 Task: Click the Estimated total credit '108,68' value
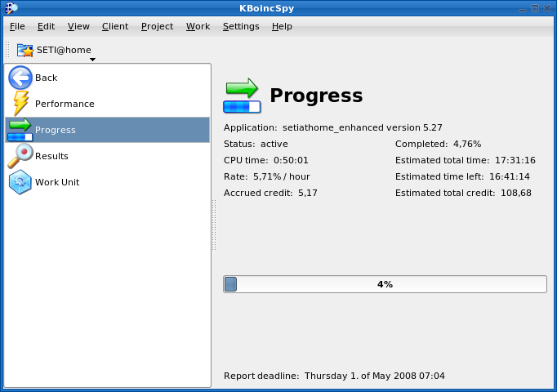pyautogui.click(x=516, y=193)
